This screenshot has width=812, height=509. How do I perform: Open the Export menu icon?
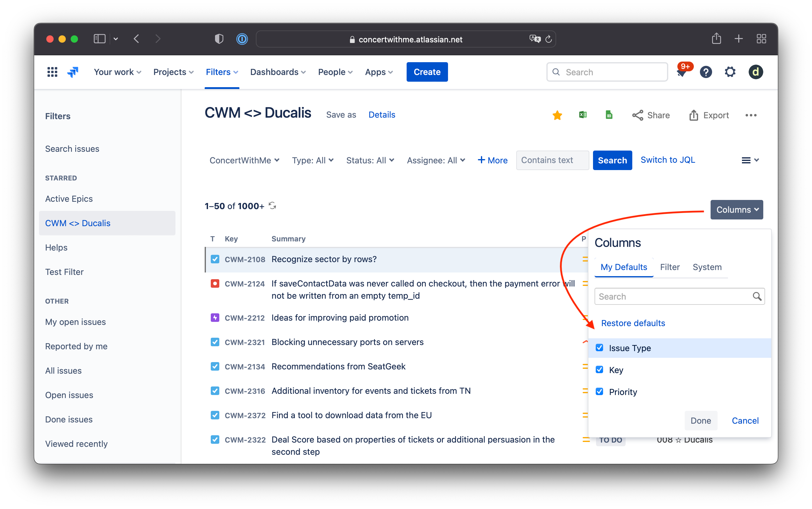tap(694, 115)
